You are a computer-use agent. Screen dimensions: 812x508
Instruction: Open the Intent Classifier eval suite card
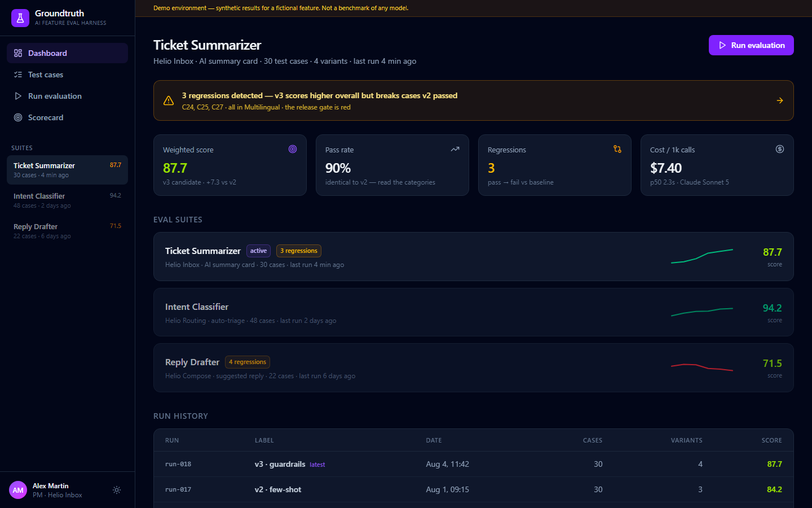click(474, 312)
